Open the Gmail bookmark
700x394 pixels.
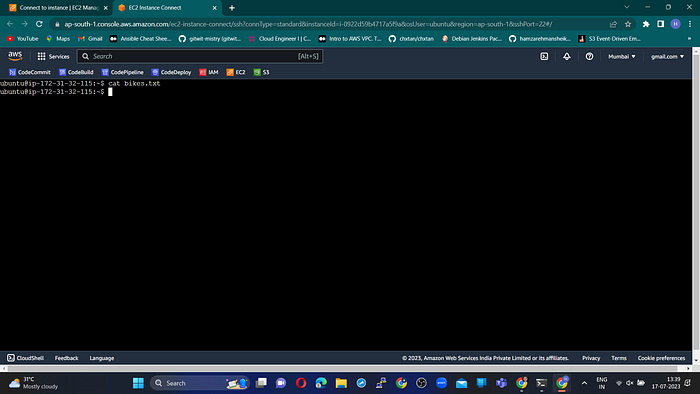(x=90, y=39)
